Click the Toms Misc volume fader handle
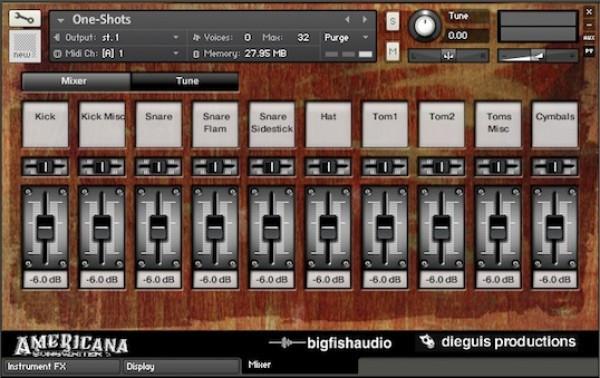This screenshot has height=378, width=600. (x=498, y=228)
